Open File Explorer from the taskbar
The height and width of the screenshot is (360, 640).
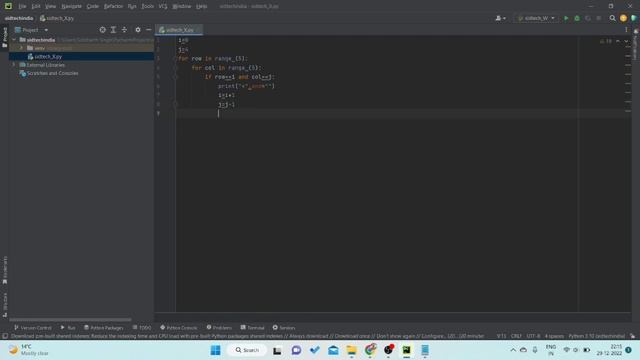pos(351,350)
